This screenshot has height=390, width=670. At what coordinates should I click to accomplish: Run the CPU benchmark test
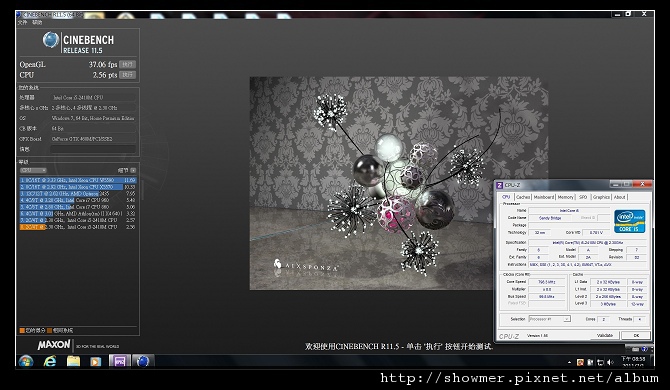127,75
